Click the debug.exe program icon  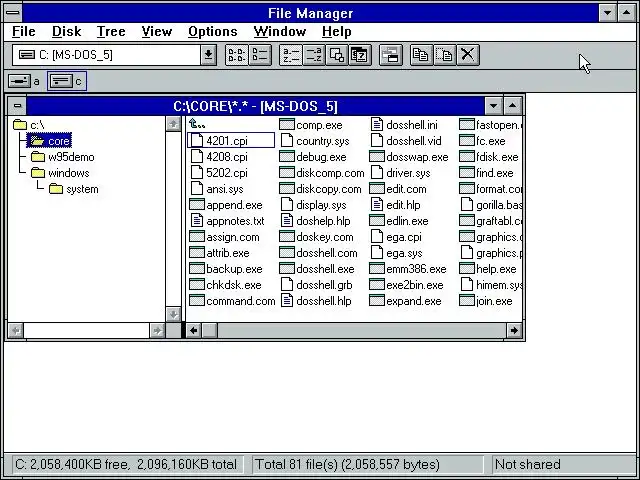[287, 157]
